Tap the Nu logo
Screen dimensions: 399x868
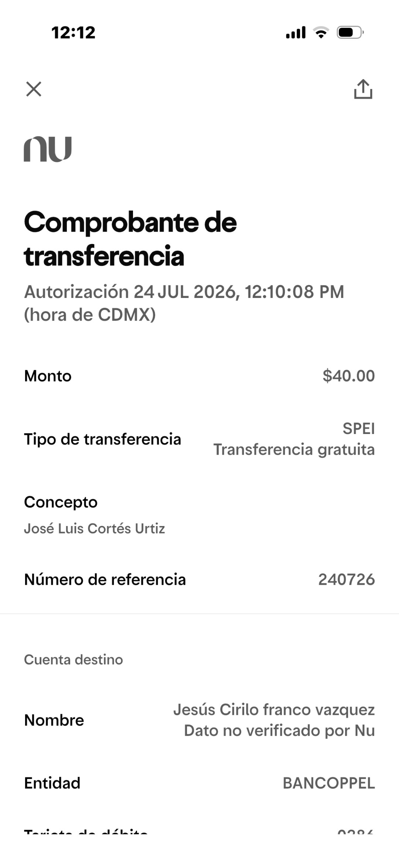tap(48, 149)
